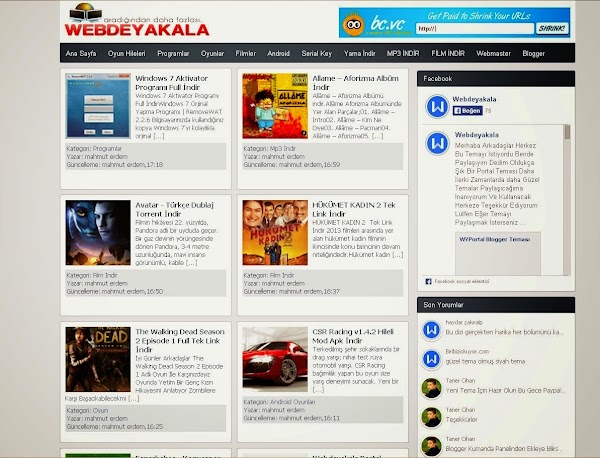Click the avatar next to Birbizokuyor.com comment

pos(431,359)
